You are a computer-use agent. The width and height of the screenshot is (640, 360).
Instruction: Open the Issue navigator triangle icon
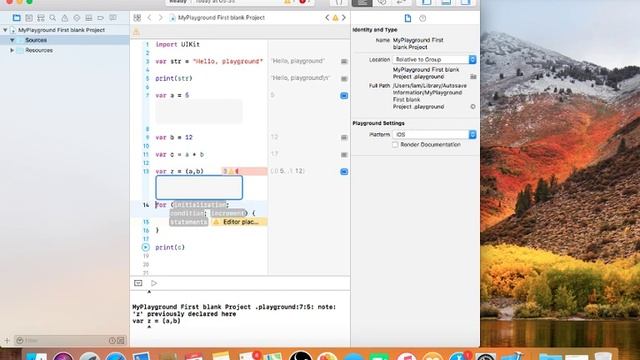pyautogui.click(x=64, y=18)
